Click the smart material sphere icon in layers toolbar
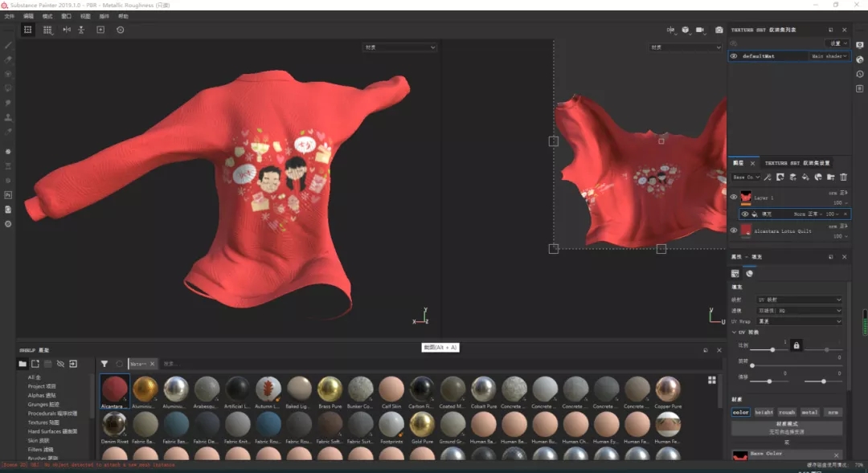Viewport: 868px width, 473px height. point(818,177)
